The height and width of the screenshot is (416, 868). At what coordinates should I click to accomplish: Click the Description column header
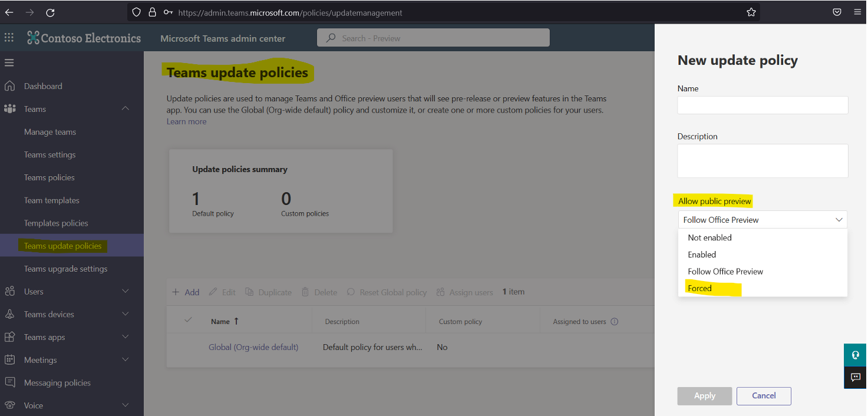click(x=342, y=322)
